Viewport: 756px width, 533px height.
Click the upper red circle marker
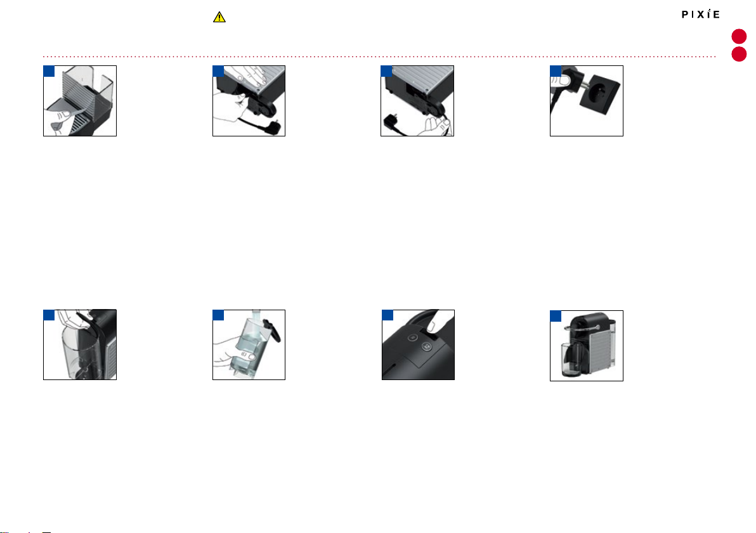coord(739,36)
